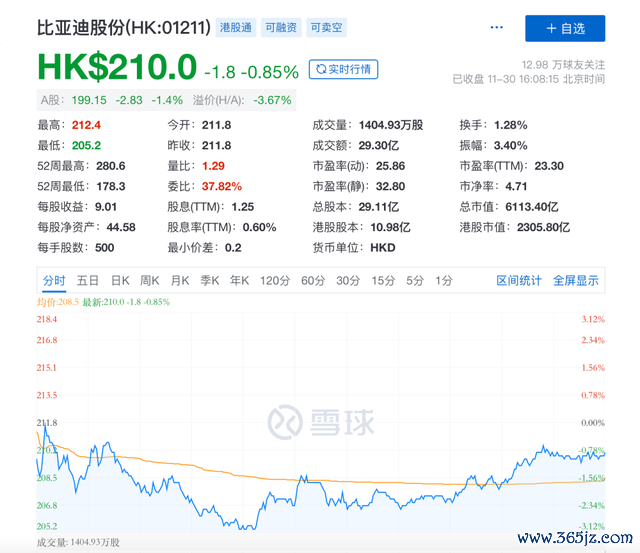Click the 港股市值 value 2305.80亿

[x=543, y=227]
